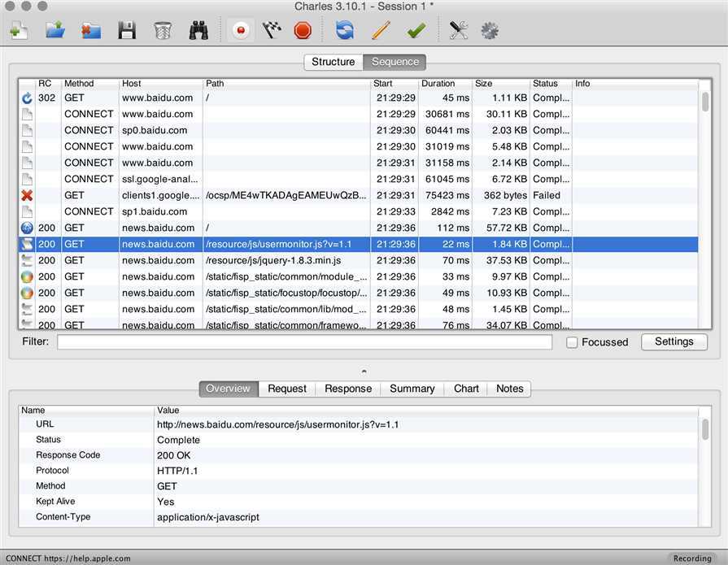The height and width of the screenshot is (565, 728).
Task: Open Find with the binoculars icon
Action: (x=198, y=31)
